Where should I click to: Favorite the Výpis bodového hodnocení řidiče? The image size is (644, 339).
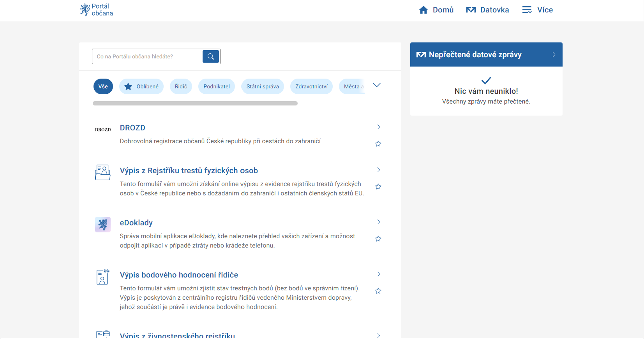378,291
